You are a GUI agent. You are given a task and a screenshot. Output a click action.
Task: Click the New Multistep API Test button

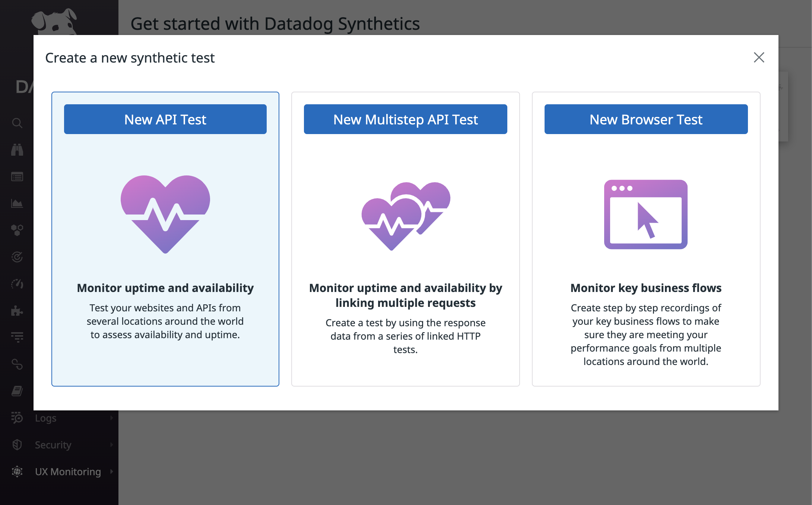tap(405, 119)
